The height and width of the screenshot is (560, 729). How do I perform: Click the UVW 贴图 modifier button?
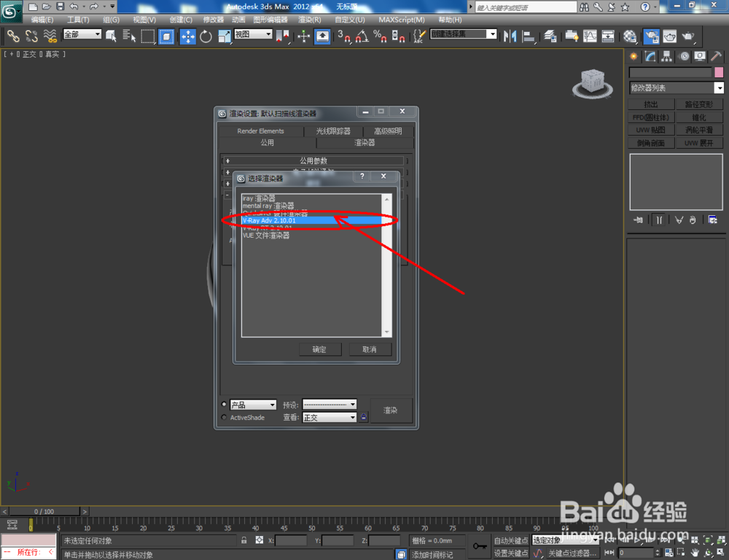click(651, 130)
